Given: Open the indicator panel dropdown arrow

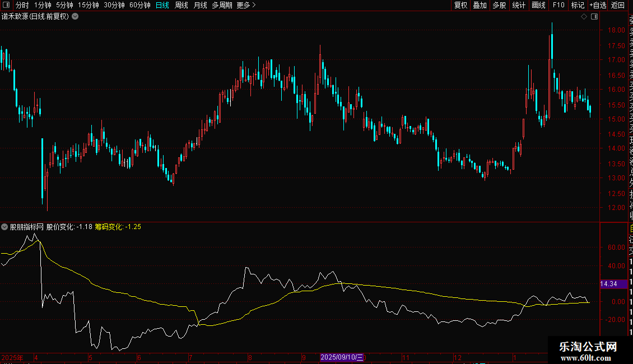Looking at the screenshot, I should click(4, 227).
